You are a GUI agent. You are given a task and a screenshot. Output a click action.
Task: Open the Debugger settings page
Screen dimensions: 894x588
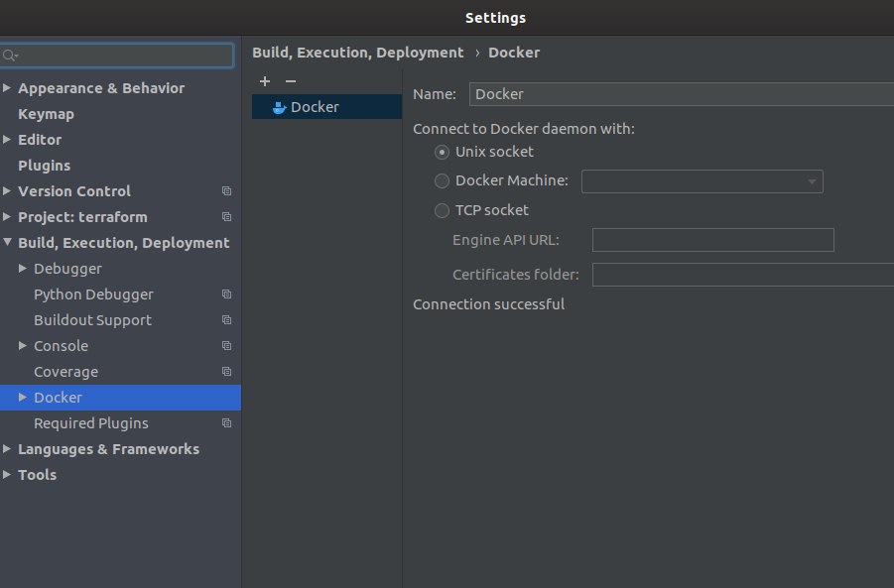pyautogui.click(x=67, y=269)
